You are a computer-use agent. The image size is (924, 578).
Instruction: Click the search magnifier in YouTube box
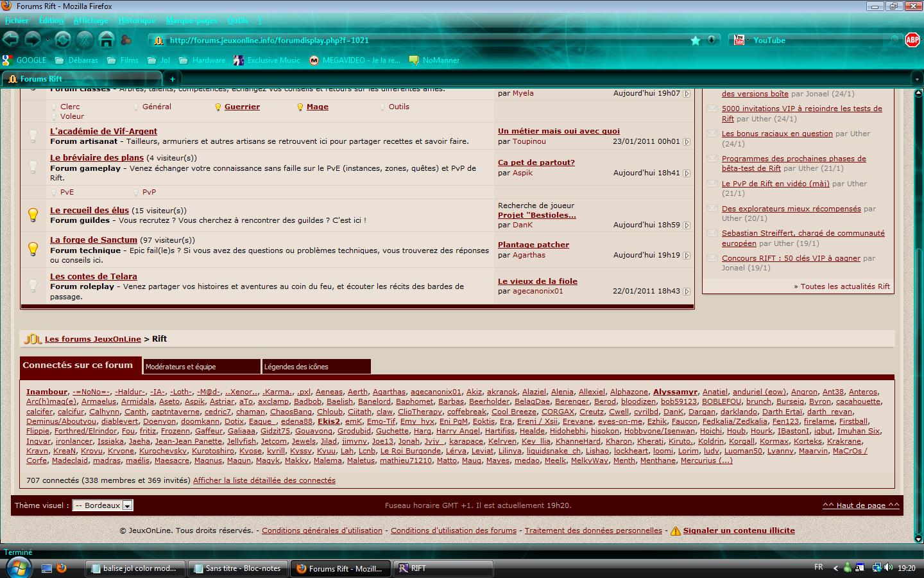tap(894, 40)
